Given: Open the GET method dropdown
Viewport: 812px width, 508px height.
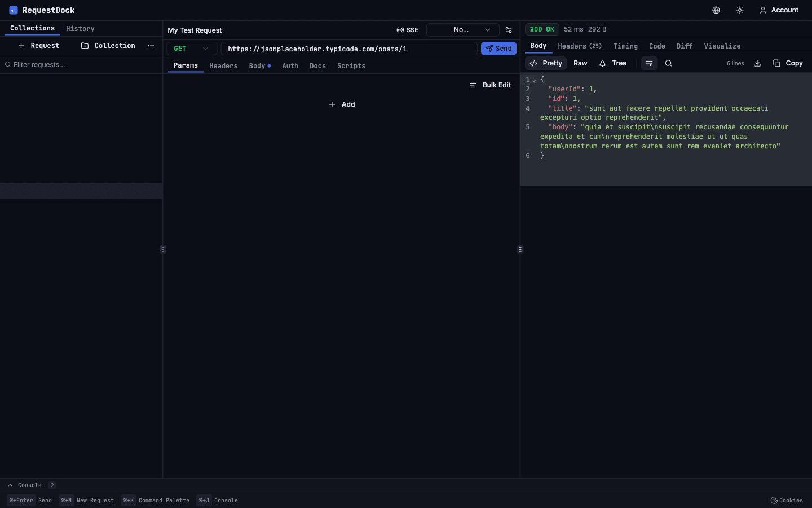Looking at the screenshot, I should [x=191, y=49].
